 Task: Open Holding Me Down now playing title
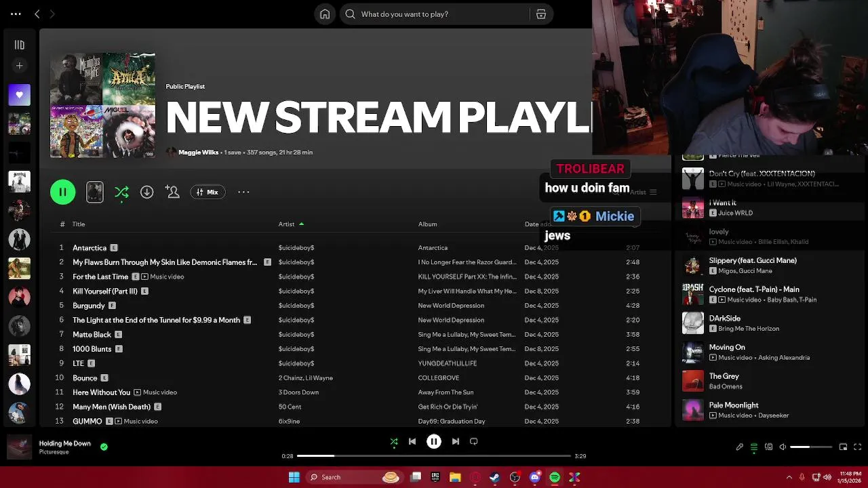pyautogui.click(x=64, y=444)
